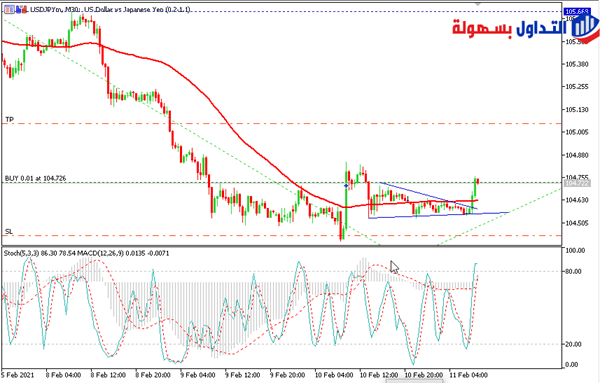Click the 100.00 indicator scale value

575,250
